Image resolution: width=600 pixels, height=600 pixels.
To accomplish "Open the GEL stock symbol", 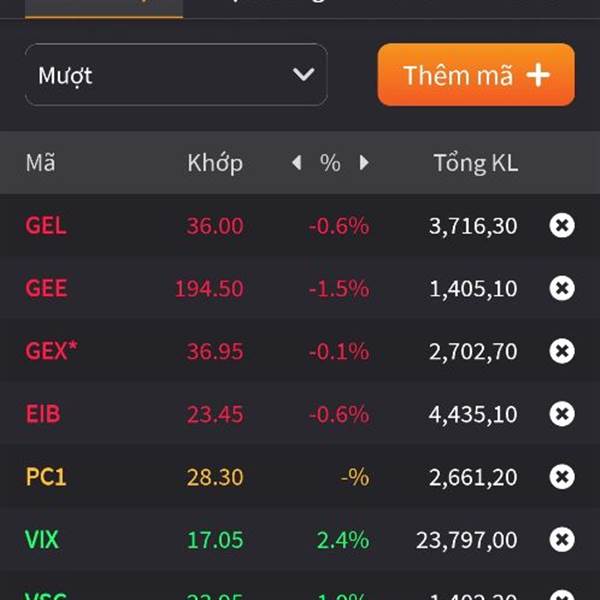I will coord(46,226).
